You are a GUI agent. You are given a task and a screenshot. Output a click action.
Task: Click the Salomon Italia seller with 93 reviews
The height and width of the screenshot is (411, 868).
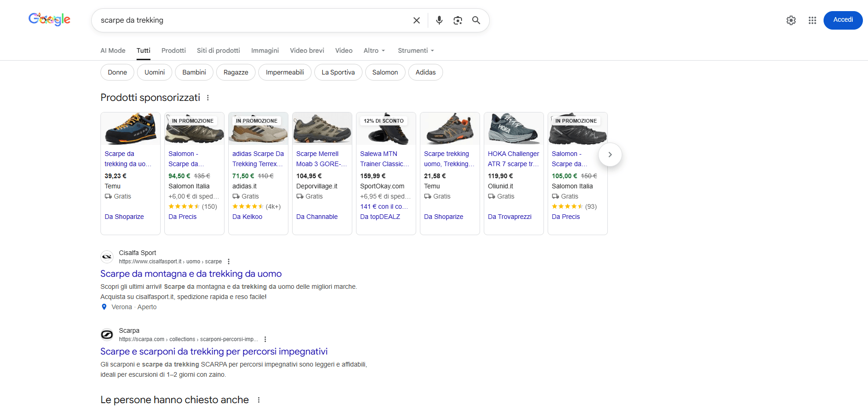[x=572, y=186]
